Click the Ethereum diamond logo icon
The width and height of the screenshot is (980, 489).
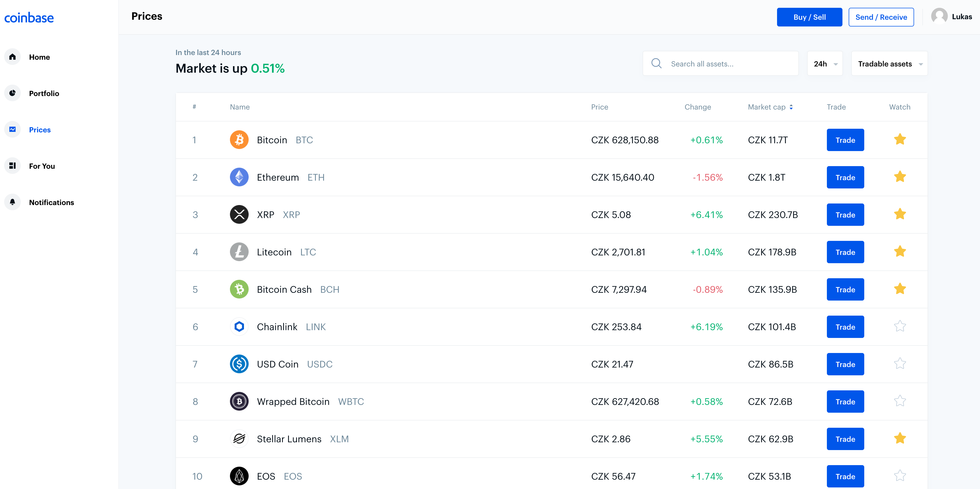coord(239,177)
